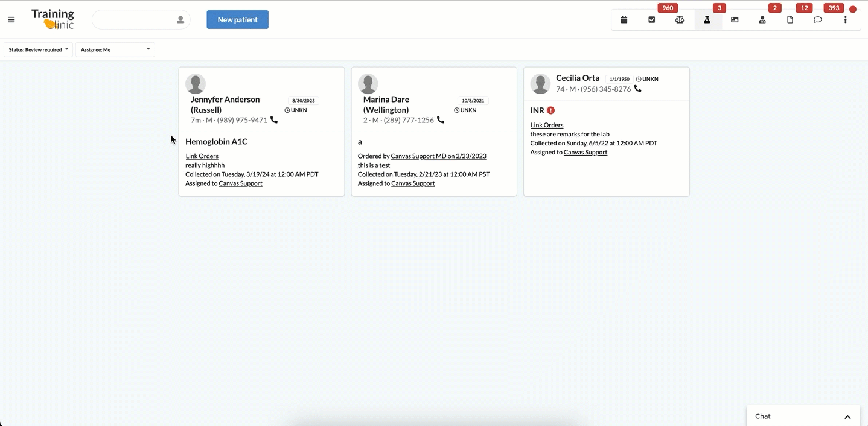Image resolution: width=868 pixels, height=426 pixels.
Task: Click the red alert icon beside INR
Action: tap(550, 110)
